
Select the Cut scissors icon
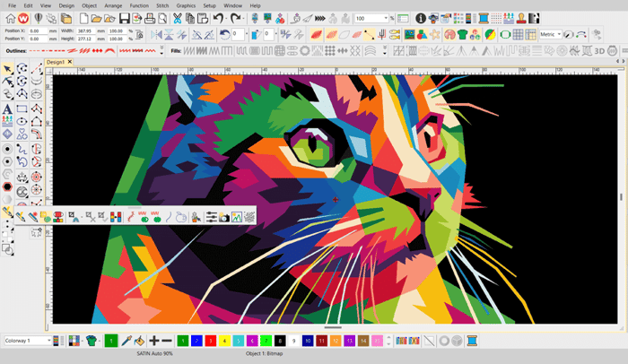click(x=178, y=18)
